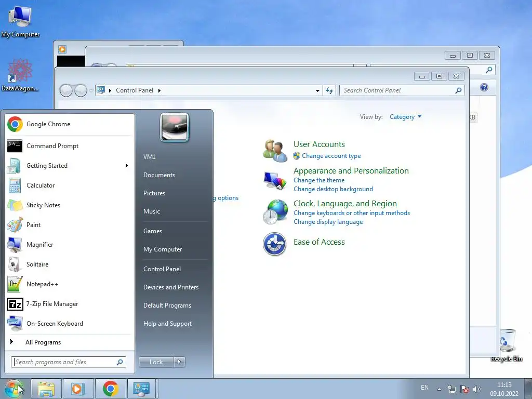The width and height of the screenshot is (532, 399).
Task: Show hidden tray icons arrow
Action: 439,389
